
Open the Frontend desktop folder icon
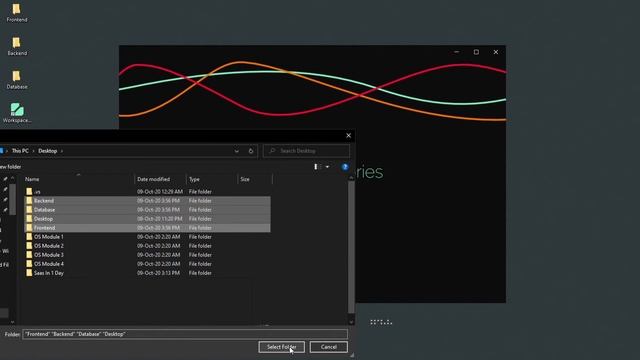(17, 13)
